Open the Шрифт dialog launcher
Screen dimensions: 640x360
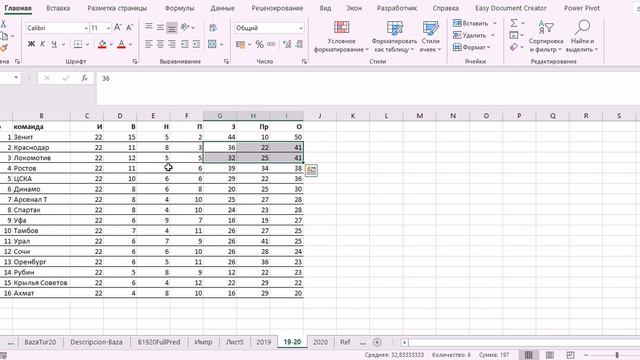[x=135, y=61]
